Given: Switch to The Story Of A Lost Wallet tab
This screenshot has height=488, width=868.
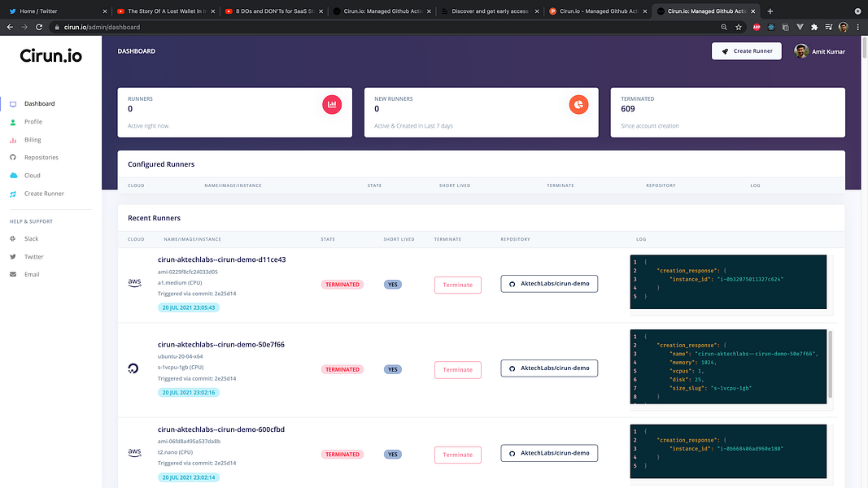Looking at the screenshot, I should coord(166,11).
